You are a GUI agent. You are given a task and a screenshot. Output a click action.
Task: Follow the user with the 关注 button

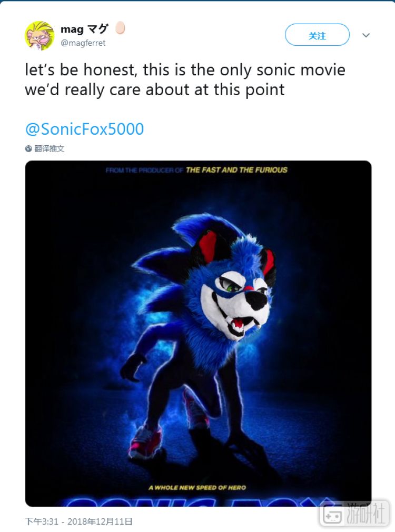pos(317,35)
